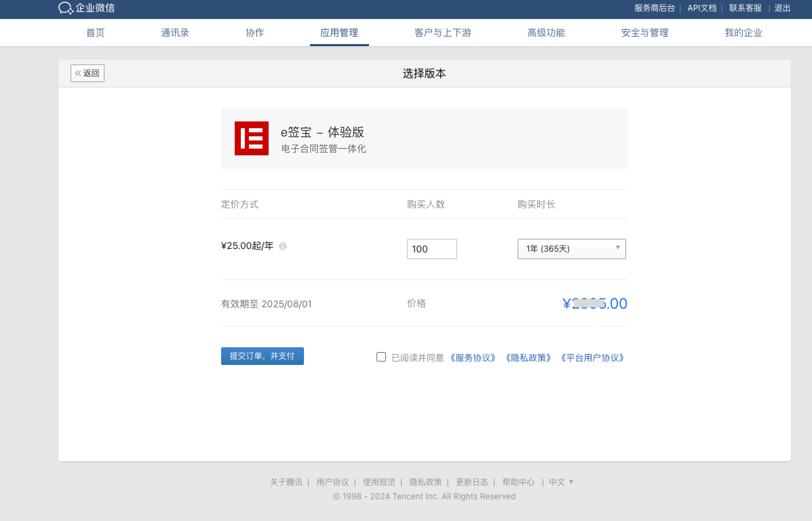Click the ¥25.00起/年 price text

[247, 246]
